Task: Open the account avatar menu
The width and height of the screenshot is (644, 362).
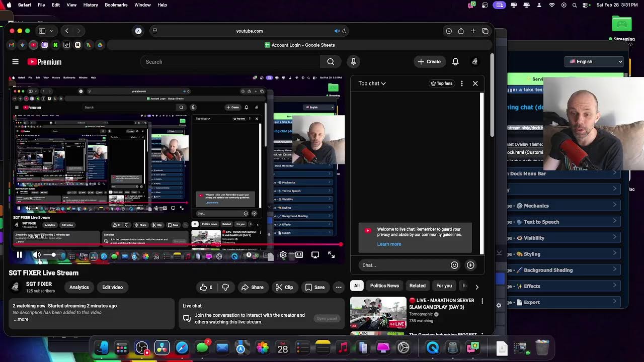Action: (x=474, y=62)
